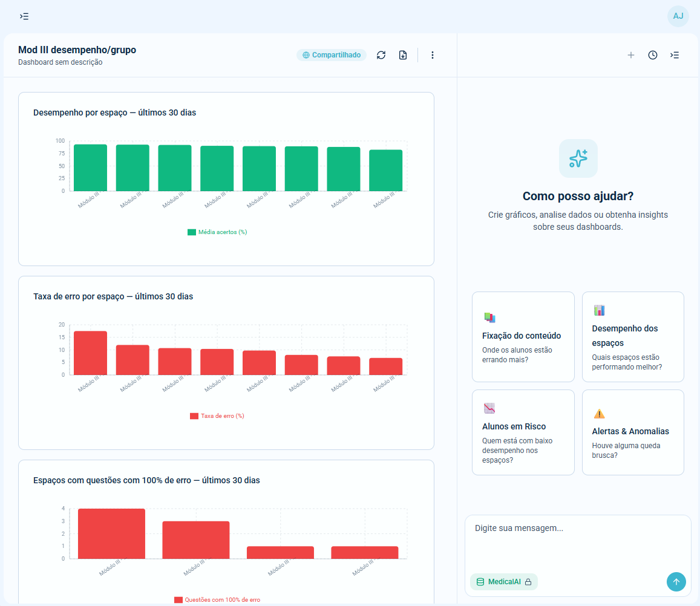700x606 pixels.
Task: Click the Taxa de erro por espaço chart title
Action: (113, 296)
